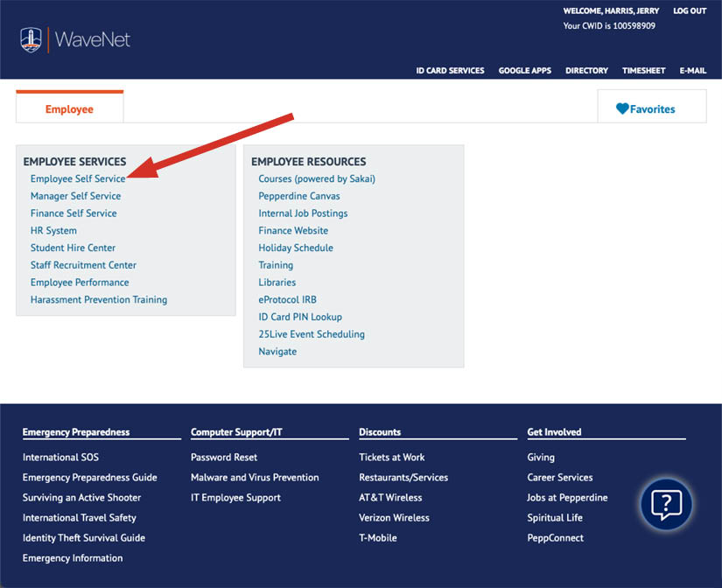
Task: Launch Harassment Prevention Training
Action: click(99, 299)
